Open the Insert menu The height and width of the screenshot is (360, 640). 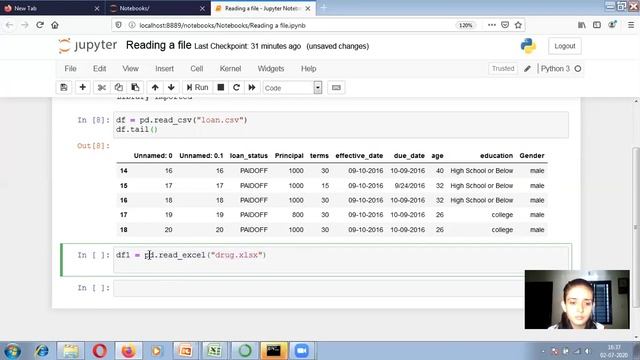pyautogui.click(x=164, y=69)
